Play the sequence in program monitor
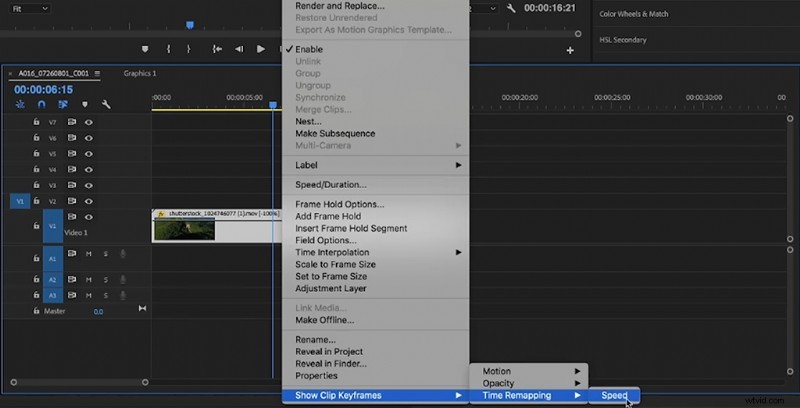This screenshot has width=800, height=408. 261,49
